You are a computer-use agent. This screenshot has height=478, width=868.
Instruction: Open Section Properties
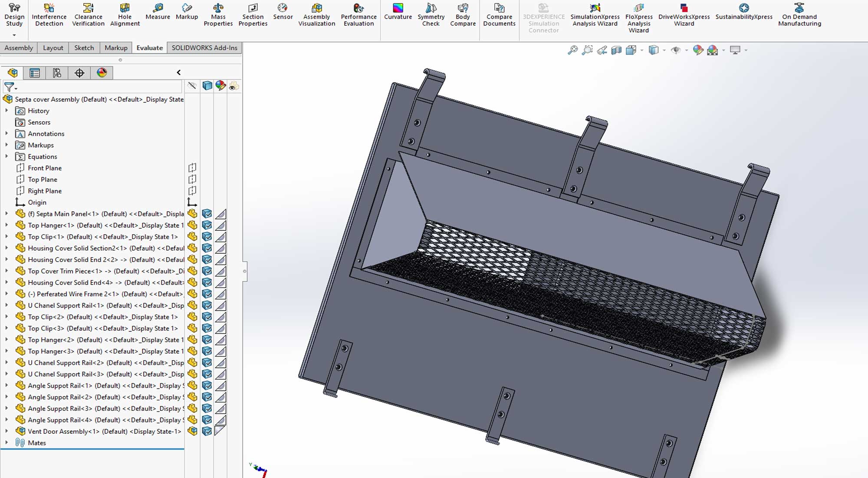253,15
